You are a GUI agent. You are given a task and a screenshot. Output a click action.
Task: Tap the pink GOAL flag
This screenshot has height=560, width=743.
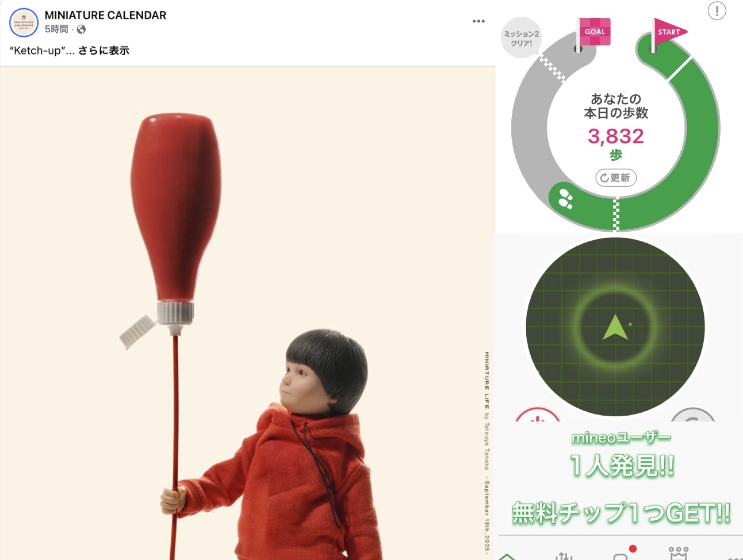pos(593,33)
